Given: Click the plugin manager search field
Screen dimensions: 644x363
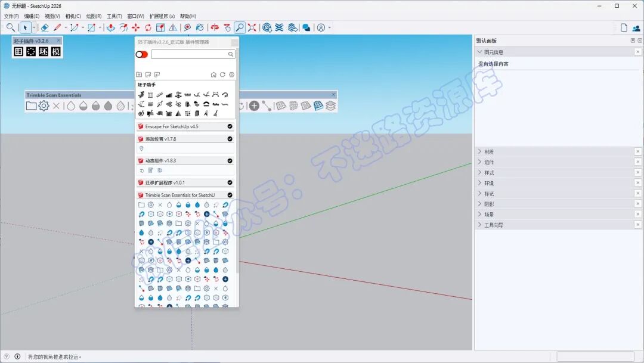Looking at the screenshot, I should [193, 54].
